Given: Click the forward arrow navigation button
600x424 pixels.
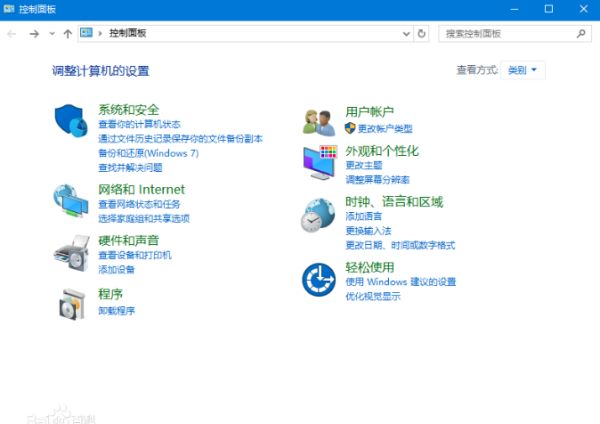Looking at the screenshot, I should point(34,34).
